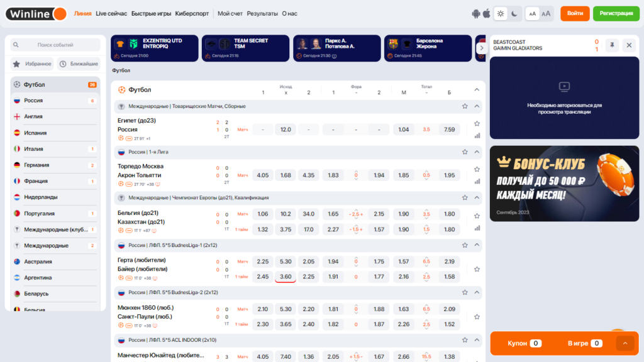This screenshot has height=362, width=644.
Task: Open statistics icon for Торпедо Москва match
Action: coord(477,182)
